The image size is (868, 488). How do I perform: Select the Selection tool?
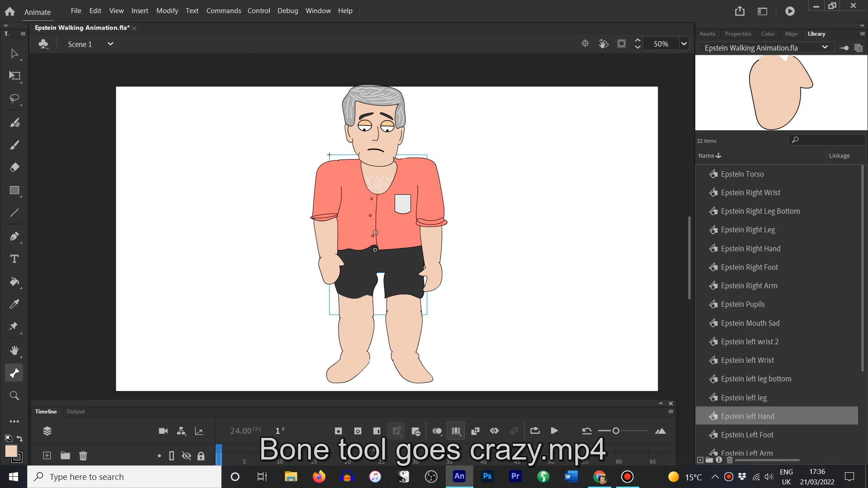14,54
